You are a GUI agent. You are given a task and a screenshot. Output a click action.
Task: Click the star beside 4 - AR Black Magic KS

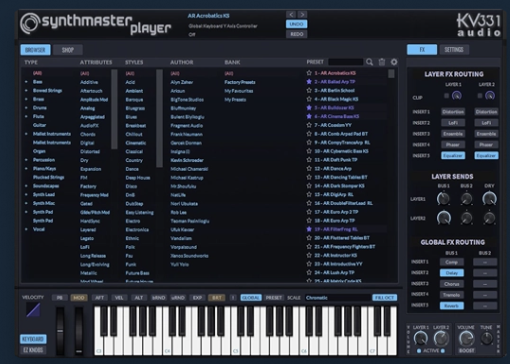click(309, 99)
